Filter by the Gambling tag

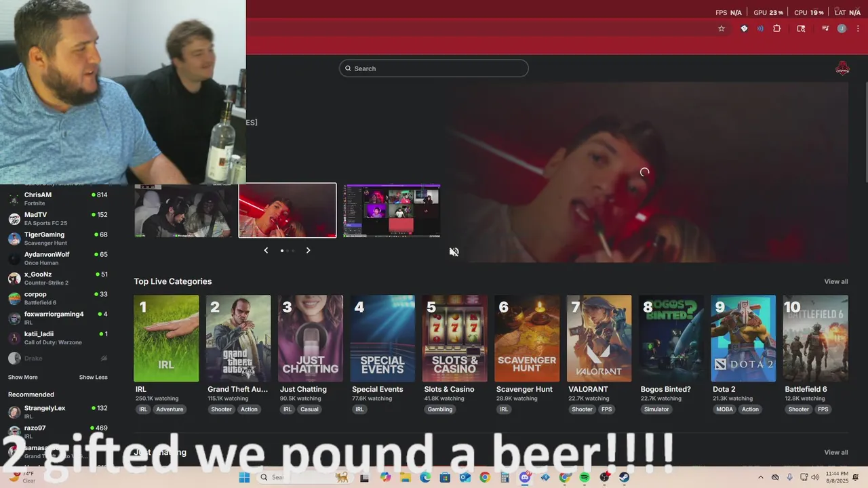click(x=440, y=409)
